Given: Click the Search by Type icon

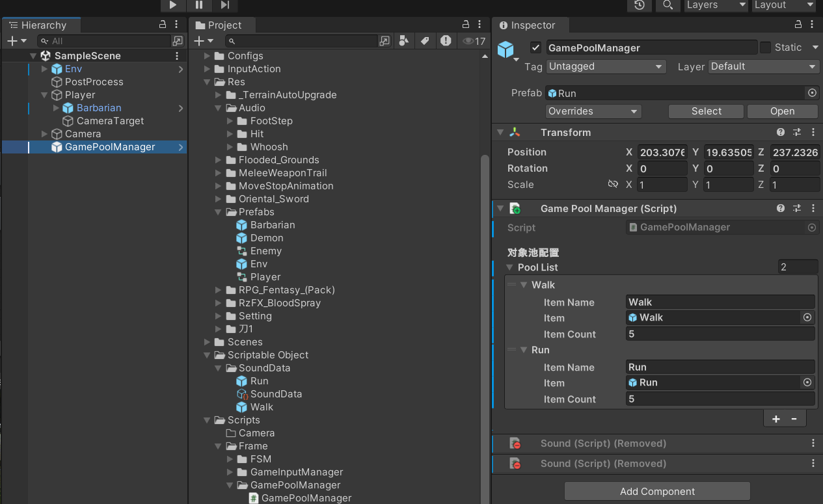Looking at the screenshot, I should [x=404, y=41].
